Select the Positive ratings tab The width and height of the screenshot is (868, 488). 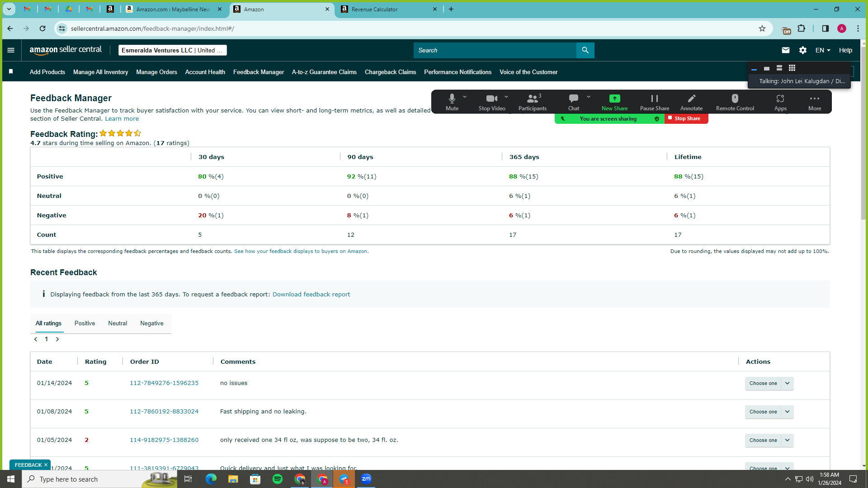[85, 323]
